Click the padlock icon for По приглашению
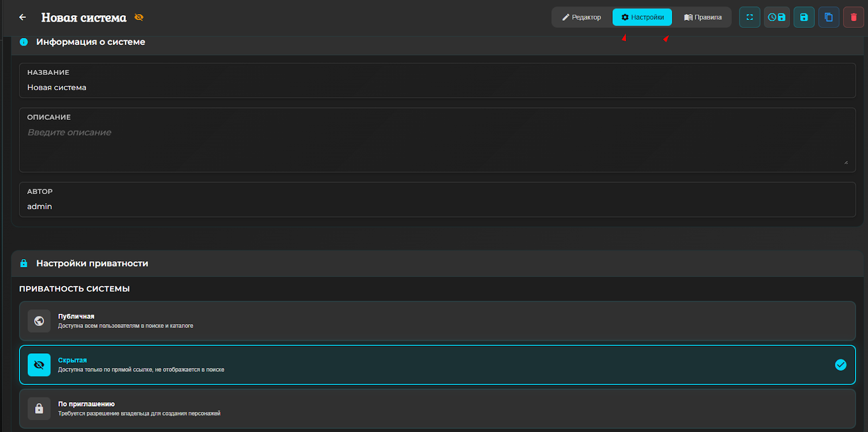The height and width of the screenshot is (432, 868). [x=39, y=409]
